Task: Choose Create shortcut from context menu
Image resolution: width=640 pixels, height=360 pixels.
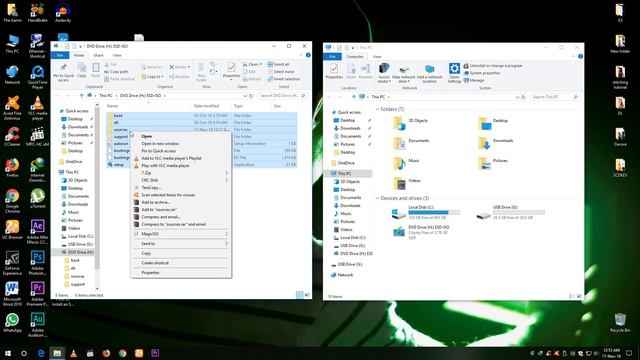Action: pyautogui.click(x=155, y=263)
